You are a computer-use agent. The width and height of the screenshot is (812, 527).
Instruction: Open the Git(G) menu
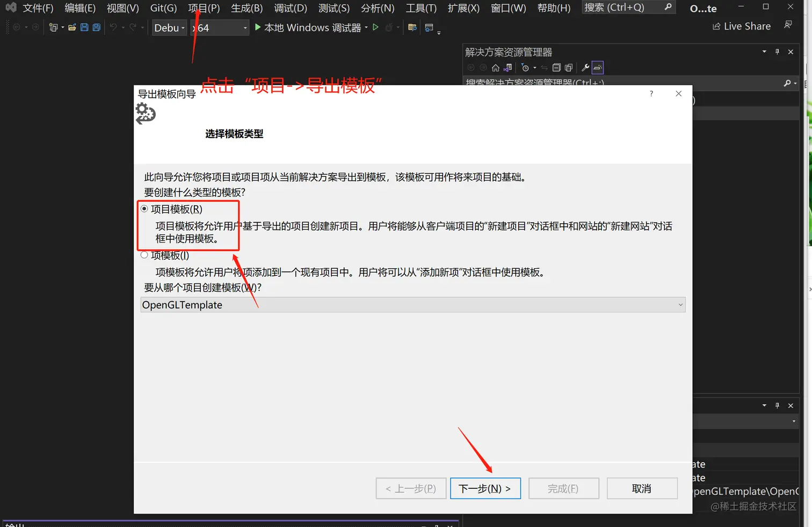point(163,8)
